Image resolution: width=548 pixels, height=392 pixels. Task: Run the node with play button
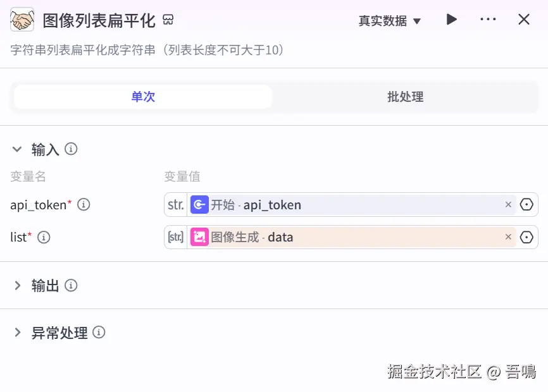451,20
